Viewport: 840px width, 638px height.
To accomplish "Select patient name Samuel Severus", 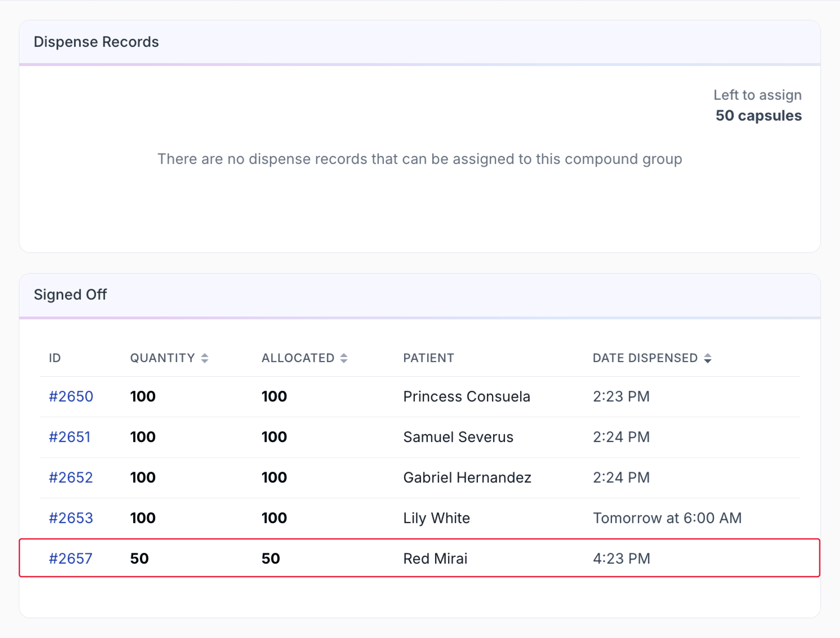I will point(458,437).
